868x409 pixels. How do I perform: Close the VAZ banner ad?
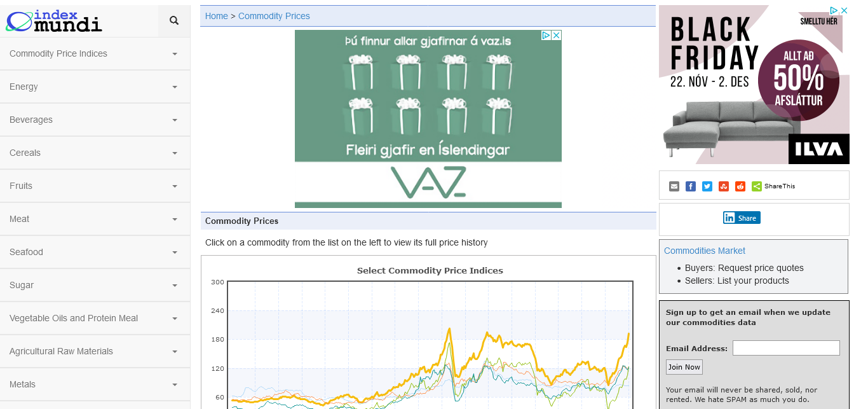[556, 36]
